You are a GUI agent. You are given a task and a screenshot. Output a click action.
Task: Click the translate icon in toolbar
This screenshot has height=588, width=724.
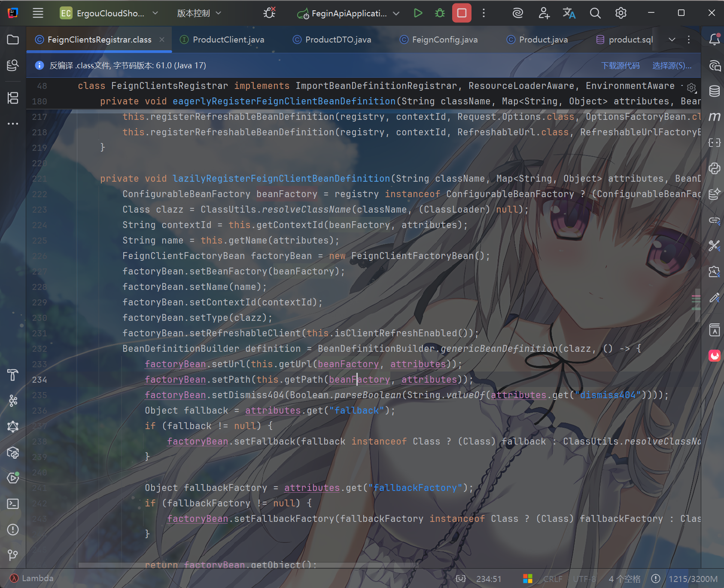point(569,13)
